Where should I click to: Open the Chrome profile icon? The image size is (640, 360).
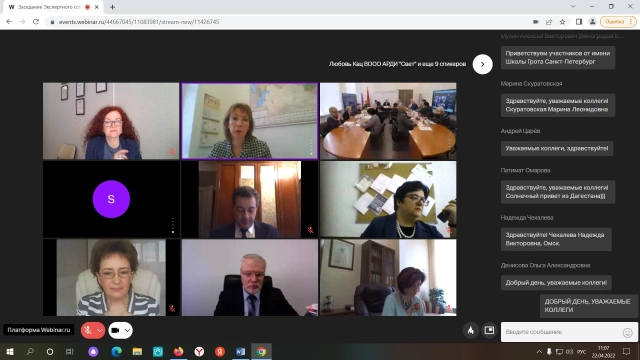pyautogui.click(x=592, y=22)
